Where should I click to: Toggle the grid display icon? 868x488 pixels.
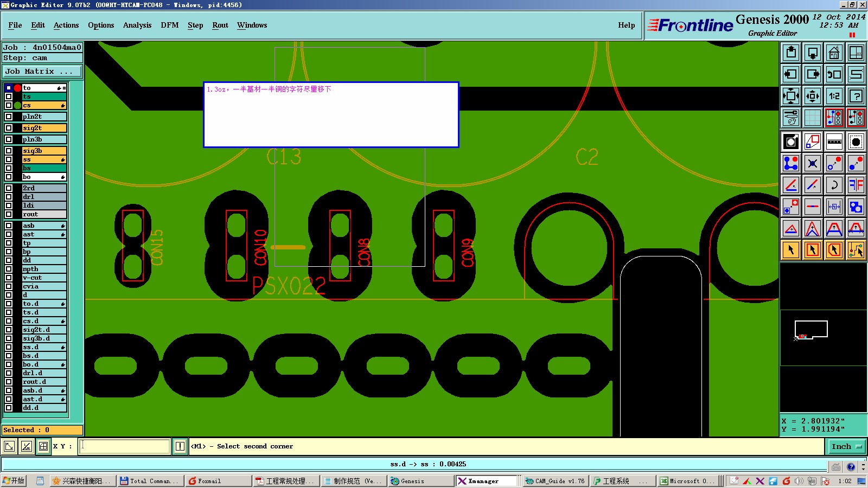coord(813,118)
